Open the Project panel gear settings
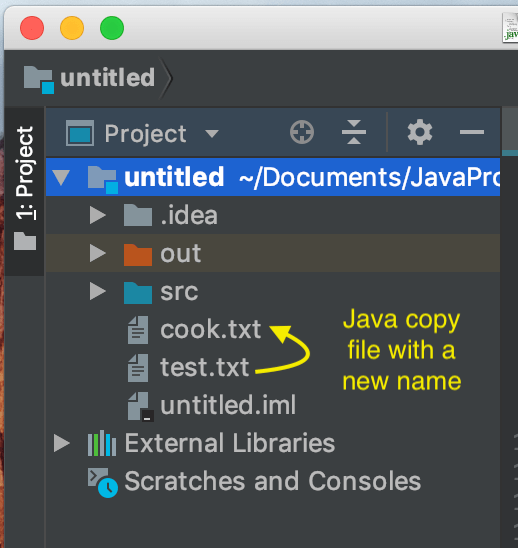Image resolution: width=518 pixels, height=548 pixels. coord(420,132)
